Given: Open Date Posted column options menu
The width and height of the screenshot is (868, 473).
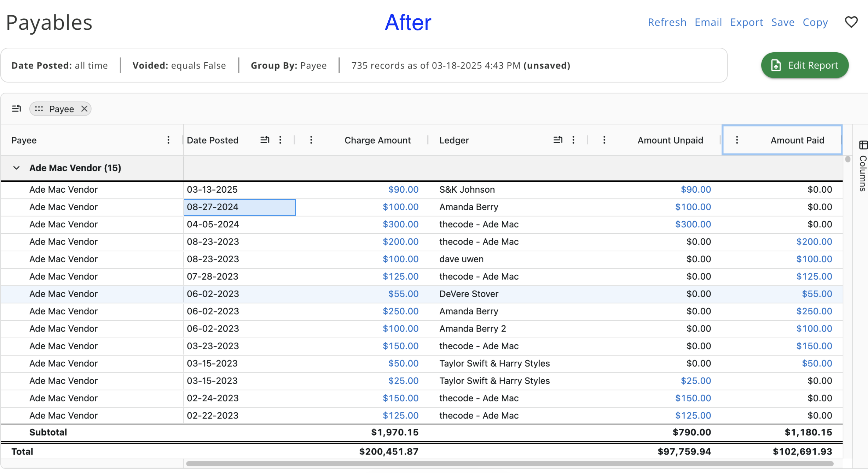Looking at the screenshot, I should coord(280,140).
